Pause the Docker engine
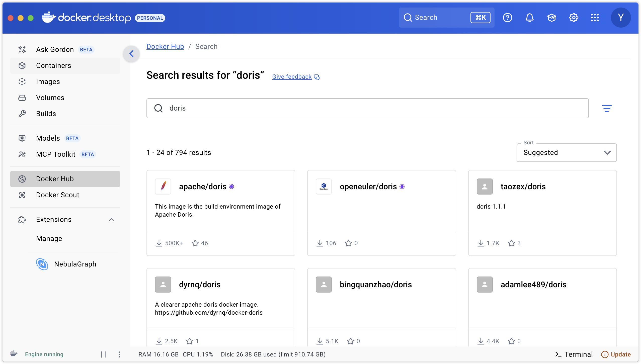 pos(103,354)
